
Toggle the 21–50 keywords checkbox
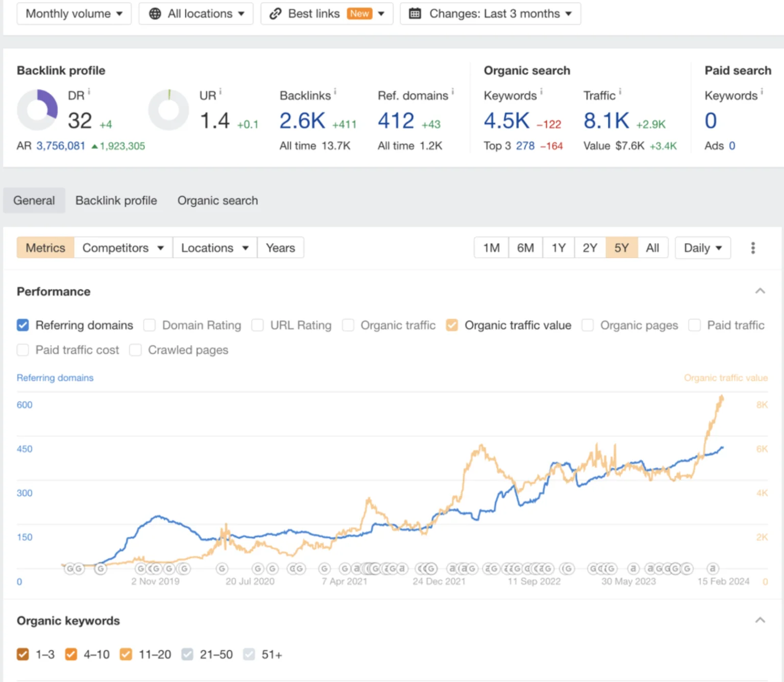pos(187,654)
